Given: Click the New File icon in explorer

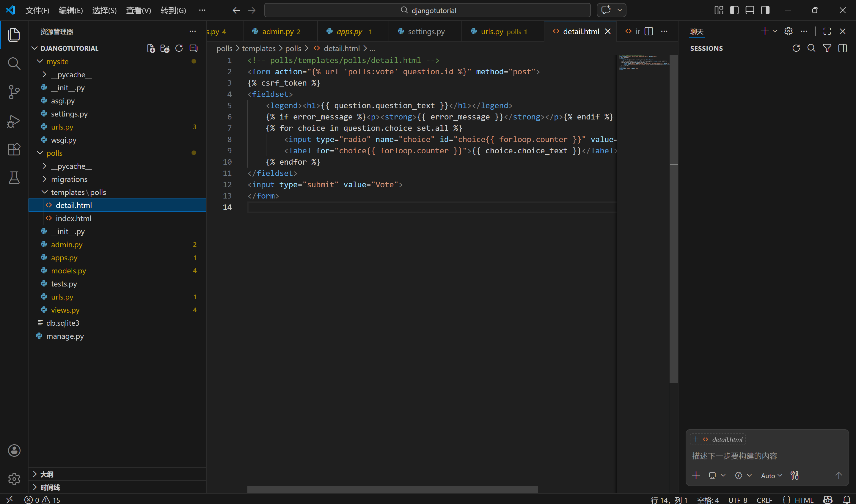Looking at the screenshot, I should pyautogui.click(x=151, y=48).
